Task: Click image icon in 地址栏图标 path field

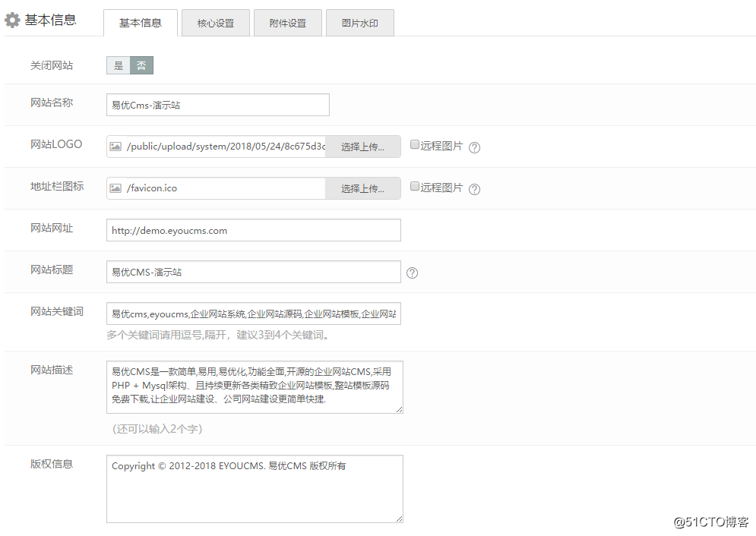Action: pyautogui.click(x=115, y=188)
